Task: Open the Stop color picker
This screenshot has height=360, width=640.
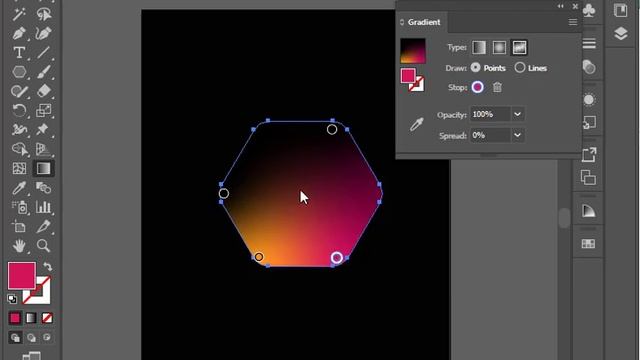Action: click(478, 87)
